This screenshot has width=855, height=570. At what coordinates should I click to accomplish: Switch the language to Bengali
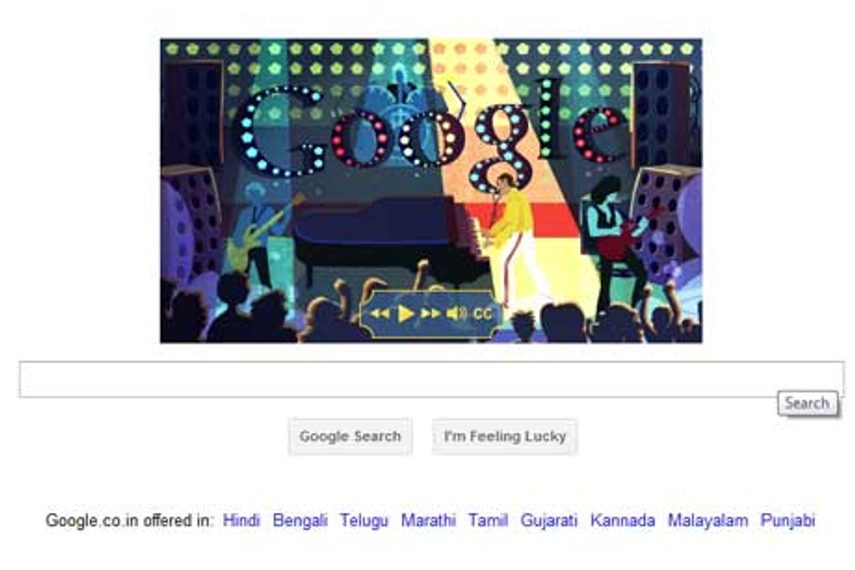(300, 520)
